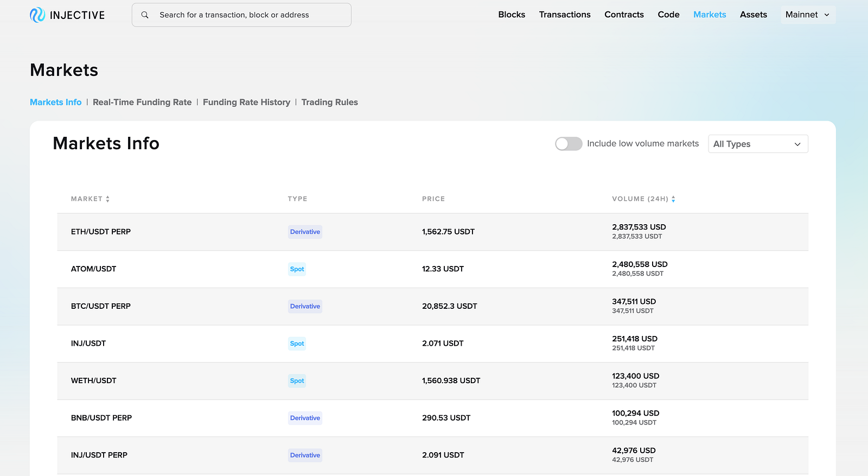Click the search magnifier icon
This screenshot has width=868, height=476.
pyautogui.click(x=145, y=15)
